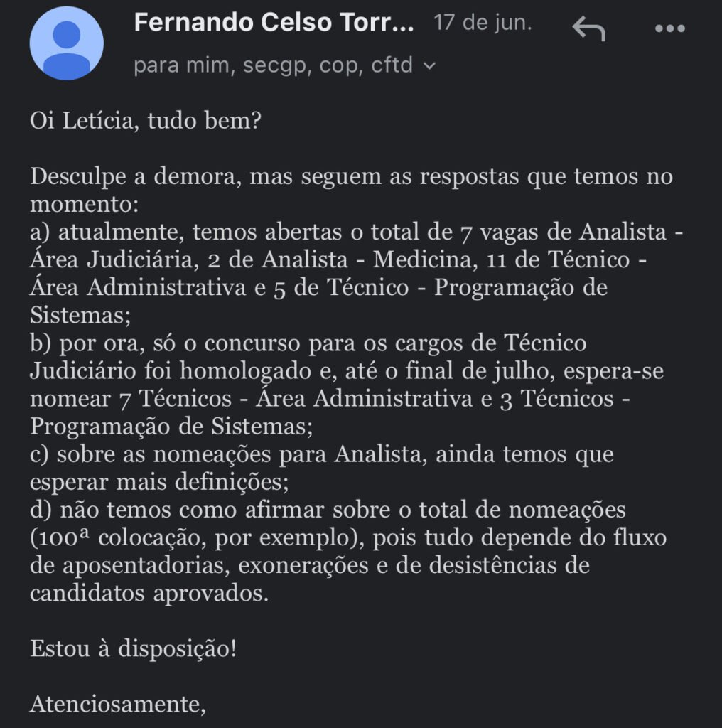This screenshot has width=722, height=728.
Task: Tap the recipients line "para mim, secgp, cop, cftd"
Action: tap(273, 65)
